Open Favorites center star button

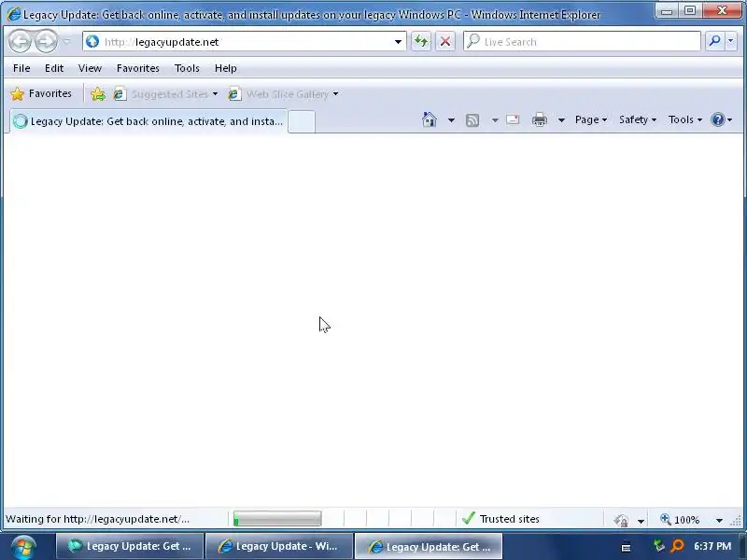41,94
